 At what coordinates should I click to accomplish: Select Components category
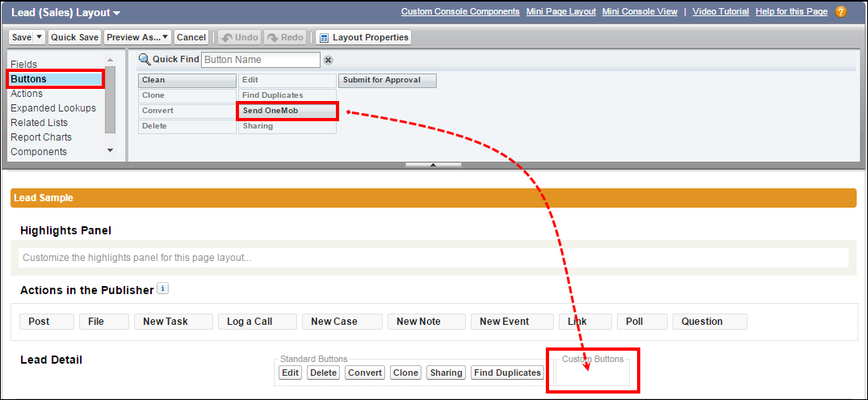click(39, 151)
